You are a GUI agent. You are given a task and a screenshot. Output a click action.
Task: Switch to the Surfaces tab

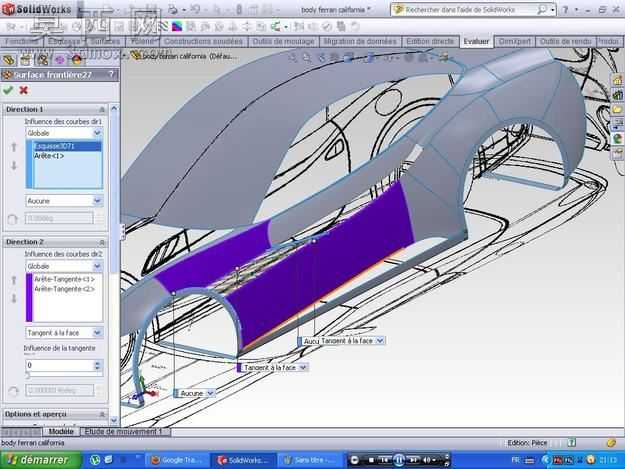105,41
